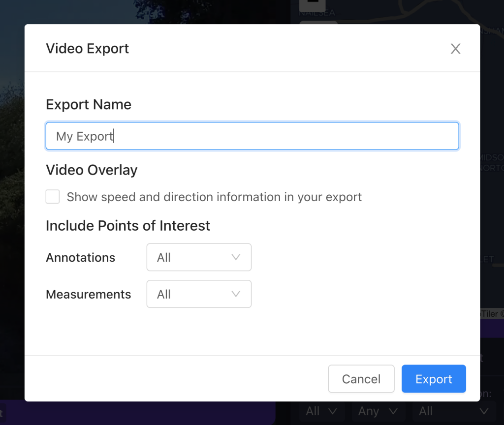Screen dimensions: 504x425
Task: Enable the speed and direction overlay checkbox
Action: [52, 197]
